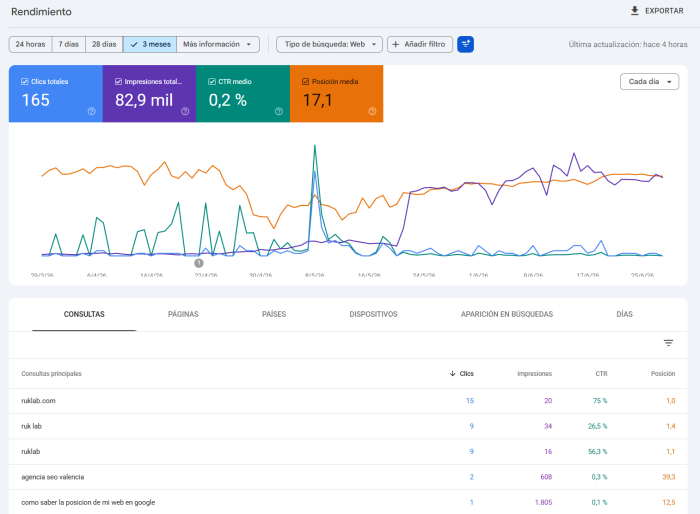Click the 26,5 % CTR value

pyautogui.click(x=597, y=426)
